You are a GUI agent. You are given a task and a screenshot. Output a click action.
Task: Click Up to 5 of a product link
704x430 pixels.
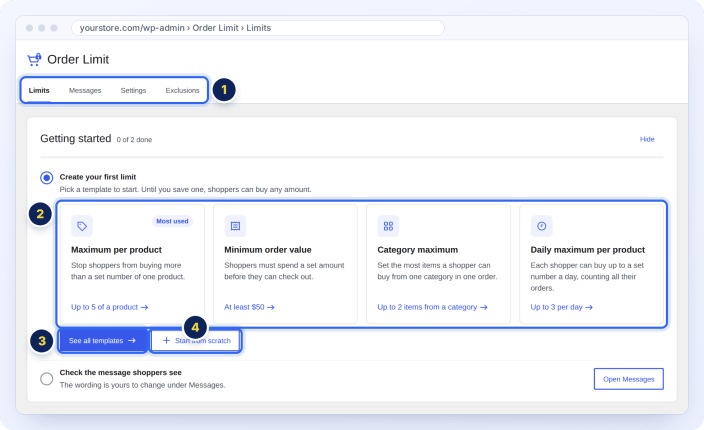110,307
